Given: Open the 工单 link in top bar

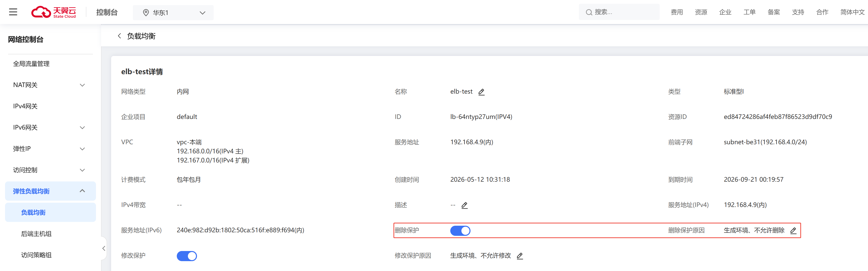Looking at the screenshot, I should click(749, 12).
